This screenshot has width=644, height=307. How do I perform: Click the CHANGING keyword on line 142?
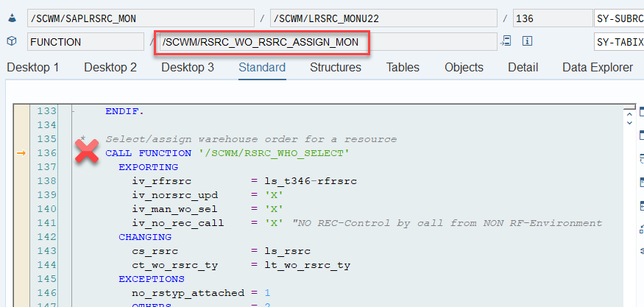point(145,237)
